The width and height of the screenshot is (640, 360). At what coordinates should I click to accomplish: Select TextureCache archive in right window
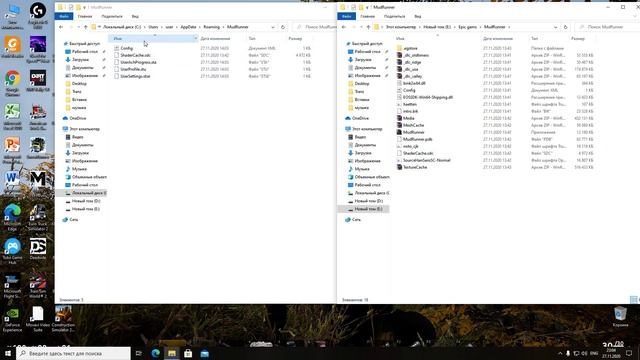(415, 167)
